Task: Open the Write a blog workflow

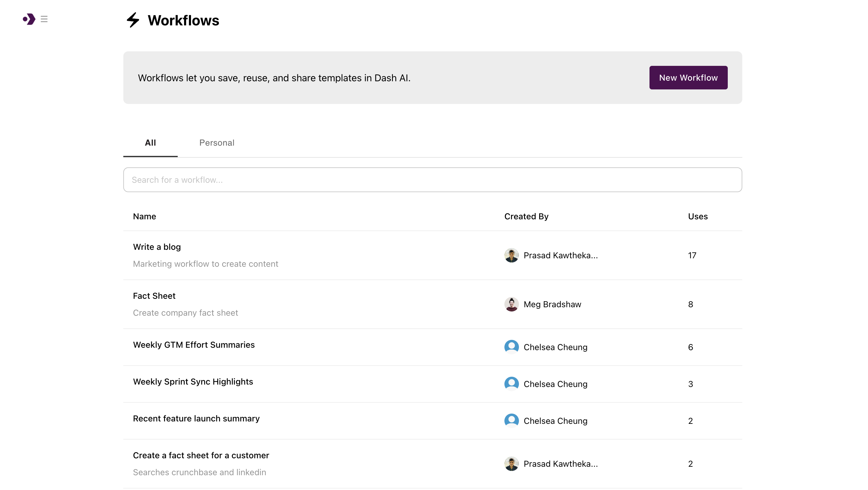Action: 157,247
